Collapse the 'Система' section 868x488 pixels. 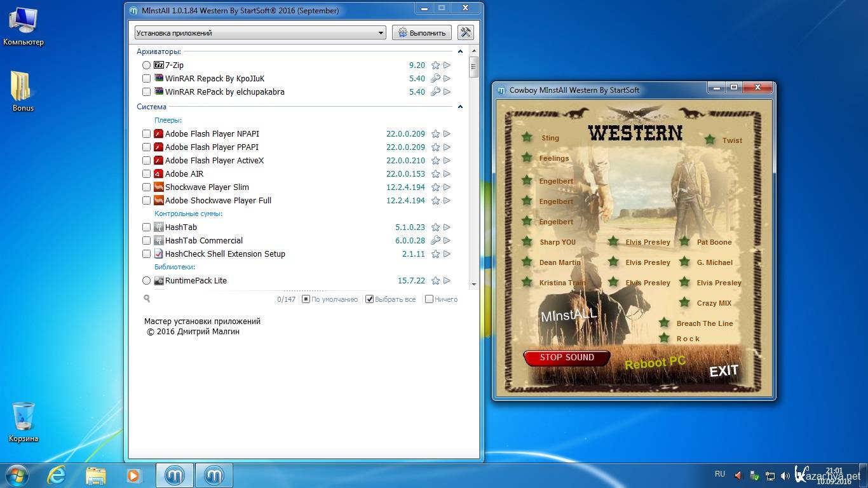(460, 107)
